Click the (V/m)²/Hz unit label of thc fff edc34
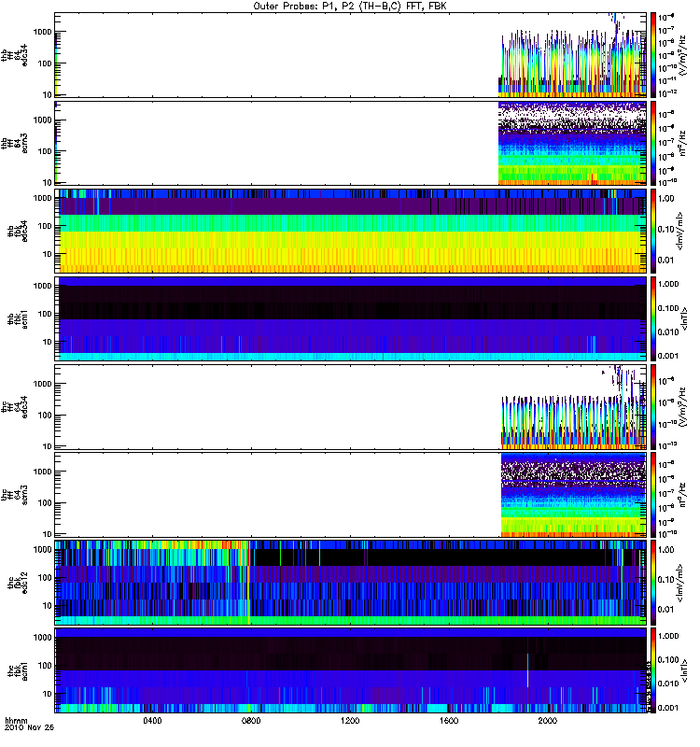The image size is (700, 747). [682, 407]
